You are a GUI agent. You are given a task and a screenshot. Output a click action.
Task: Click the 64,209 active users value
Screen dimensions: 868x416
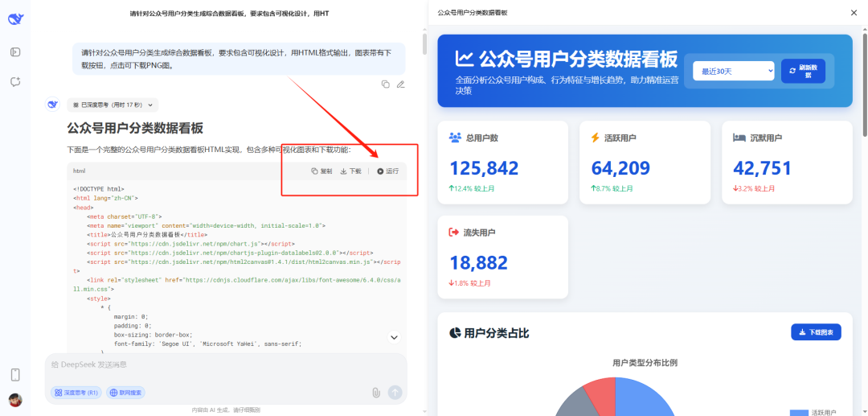pyautogui.click(x=620, y=168)
